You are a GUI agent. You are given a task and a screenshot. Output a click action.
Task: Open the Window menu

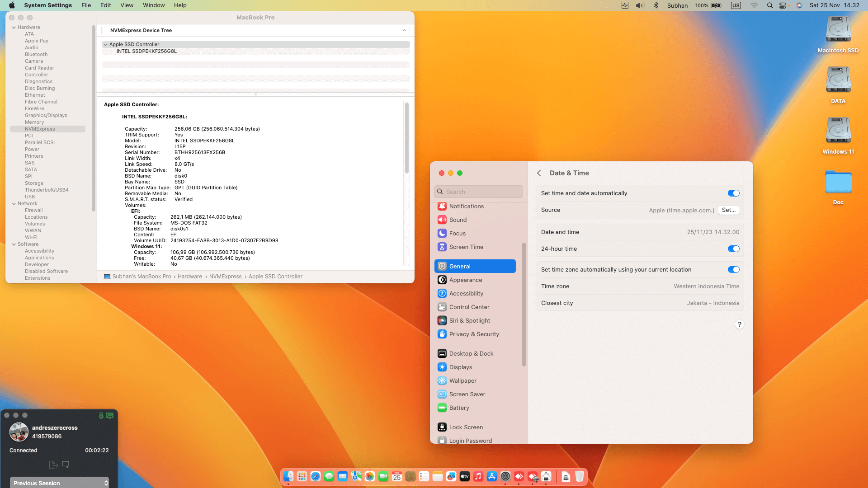154,5
